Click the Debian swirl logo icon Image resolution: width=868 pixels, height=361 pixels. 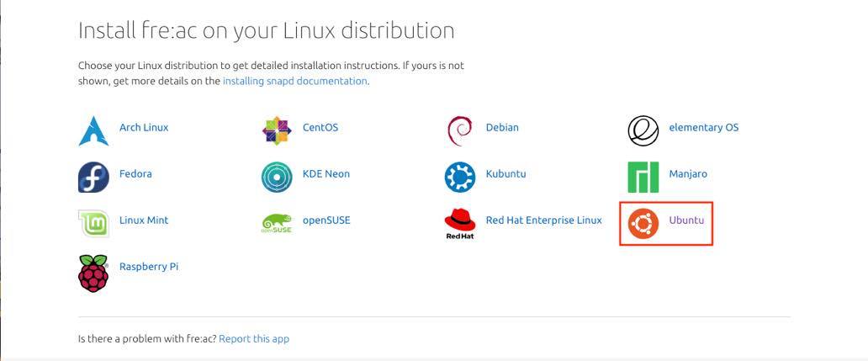[460, 130]
